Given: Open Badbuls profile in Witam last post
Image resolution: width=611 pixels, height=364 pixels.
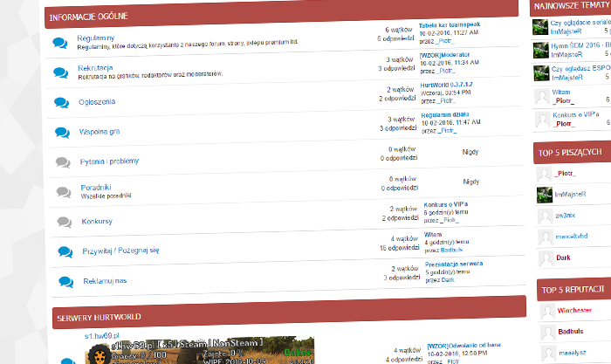Looking at the screenshot, I should [x=452, y=251].
